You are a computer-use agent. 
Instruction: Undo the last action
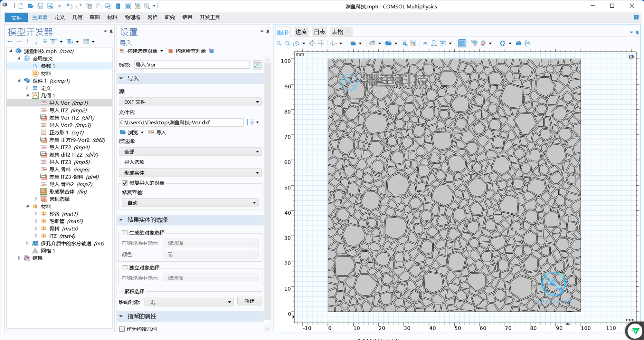(69, 6)
